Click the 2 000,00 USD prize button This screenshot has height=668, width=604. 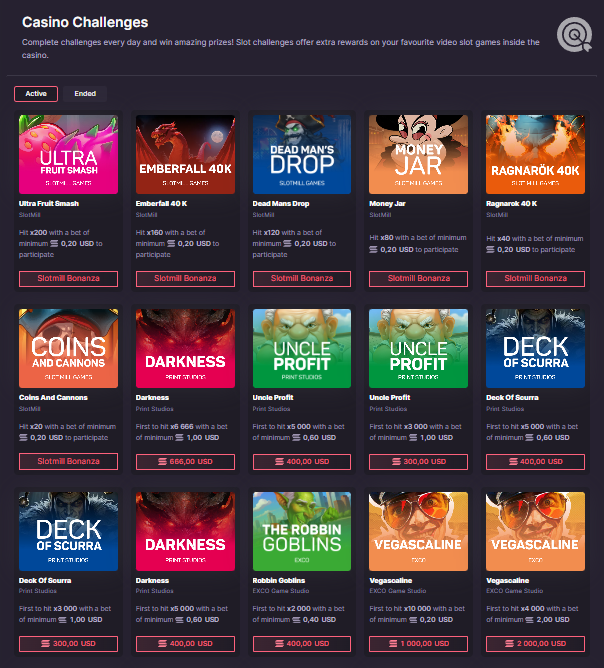pyautogui.click(x=535, y=644)
